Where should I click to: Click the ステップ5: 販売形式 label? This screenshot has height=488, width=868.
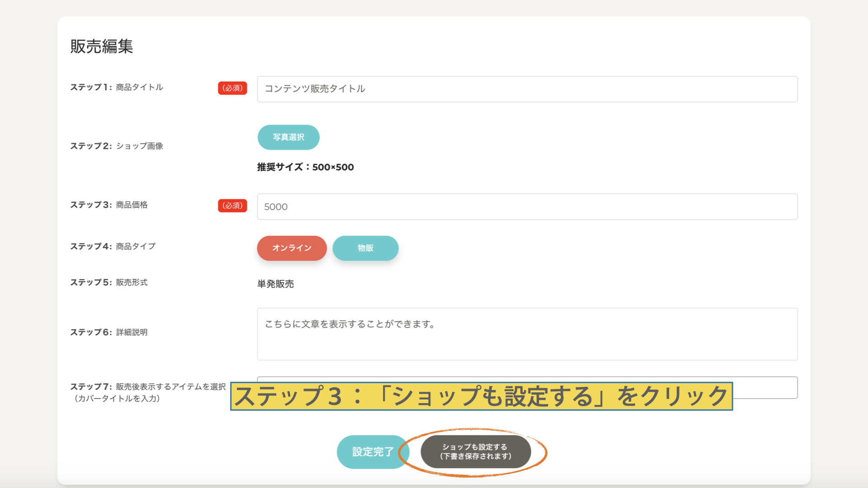click(108, 282)
